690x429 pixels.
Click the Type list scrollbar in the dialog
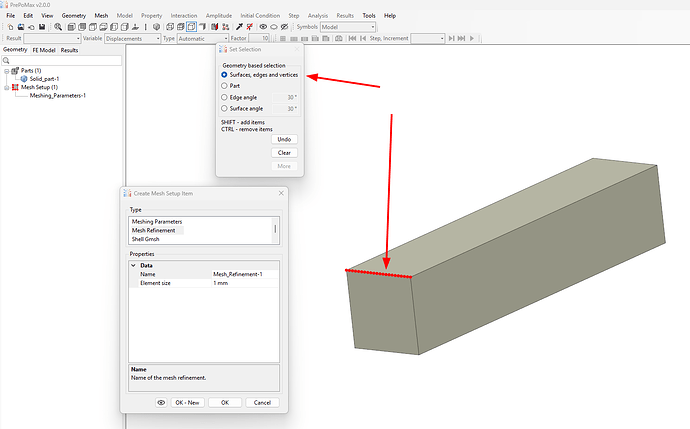[x=276, y=230]
